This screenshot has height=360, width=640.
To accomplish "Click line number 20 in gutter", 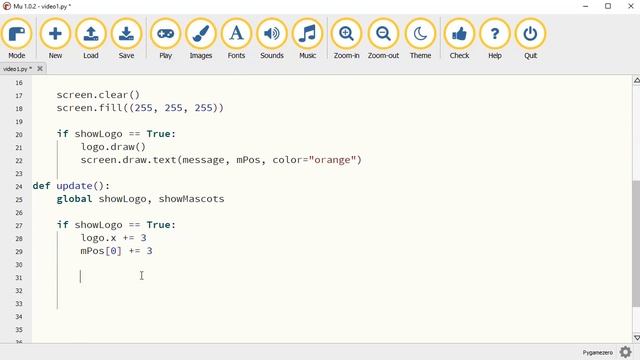I will [19, 135].
